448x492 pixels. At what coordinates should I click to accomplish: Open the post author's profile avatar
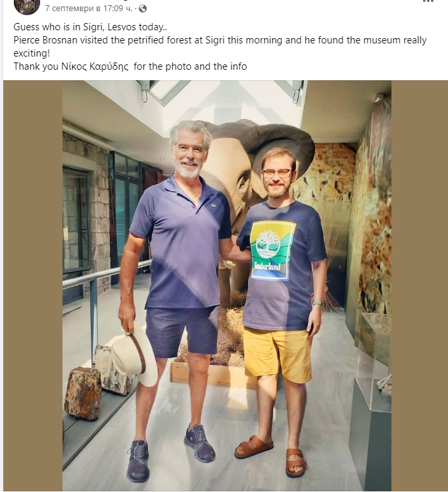click(27, 6)
